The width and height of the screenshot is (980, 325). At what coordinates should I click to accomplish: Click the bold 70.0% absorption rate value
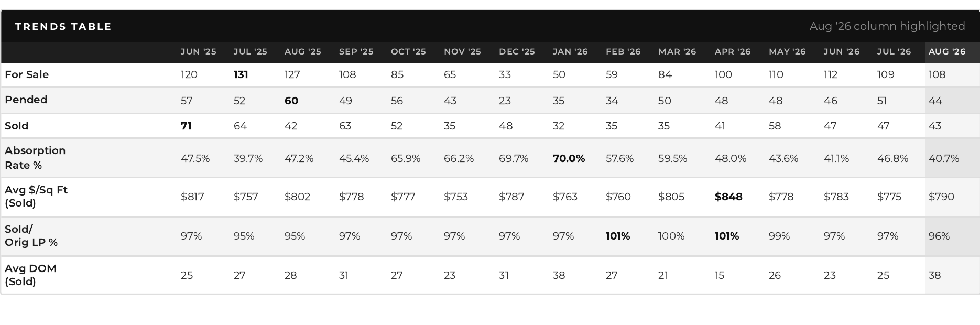[569, 158]
